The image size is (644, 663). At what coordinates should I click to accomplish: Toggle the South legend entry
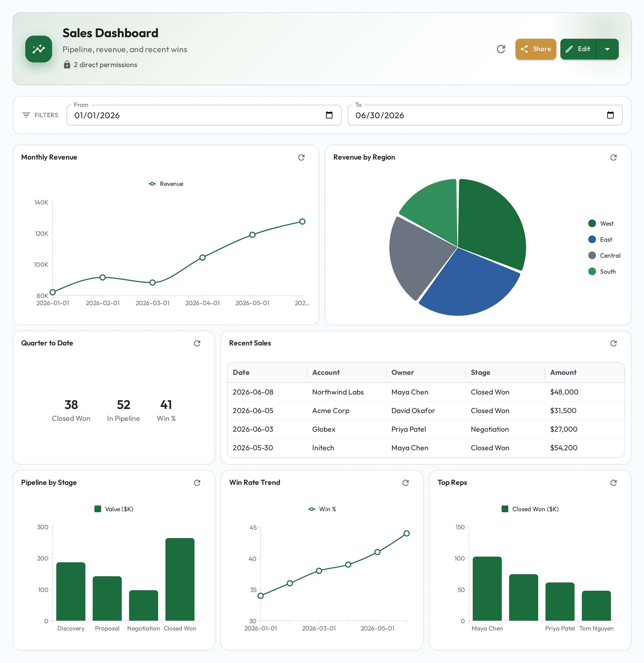pyautogui.click(x=602, y=271)
